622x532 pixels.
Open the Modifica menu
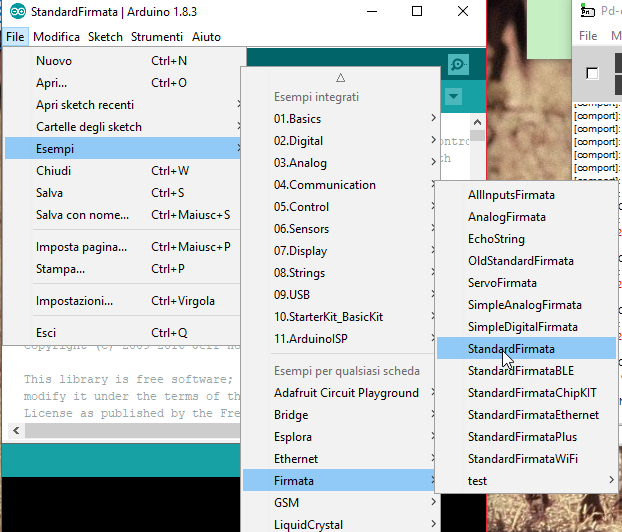click(56, 37)
